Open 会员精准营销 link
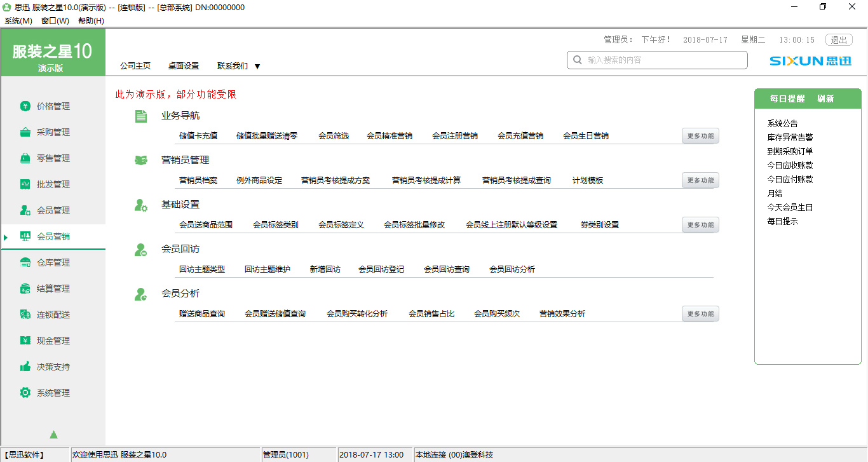868x462 pixels. coord(390,135)
